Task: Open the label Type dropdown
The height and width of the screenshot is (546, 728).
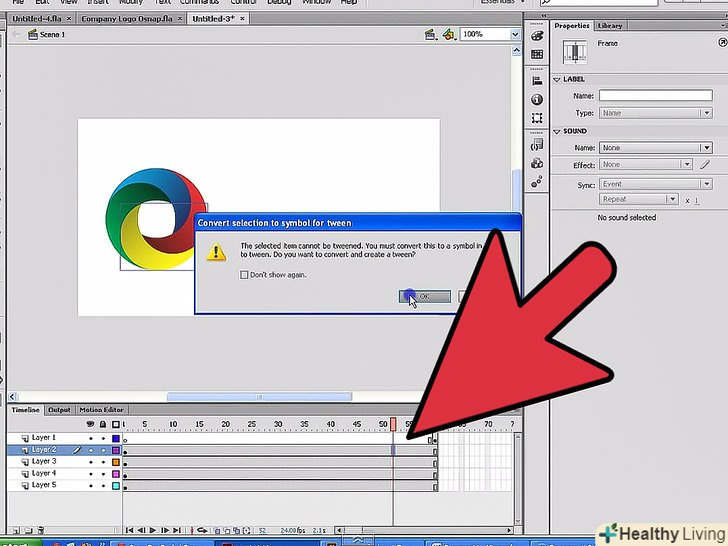Action: click(656, 113)
